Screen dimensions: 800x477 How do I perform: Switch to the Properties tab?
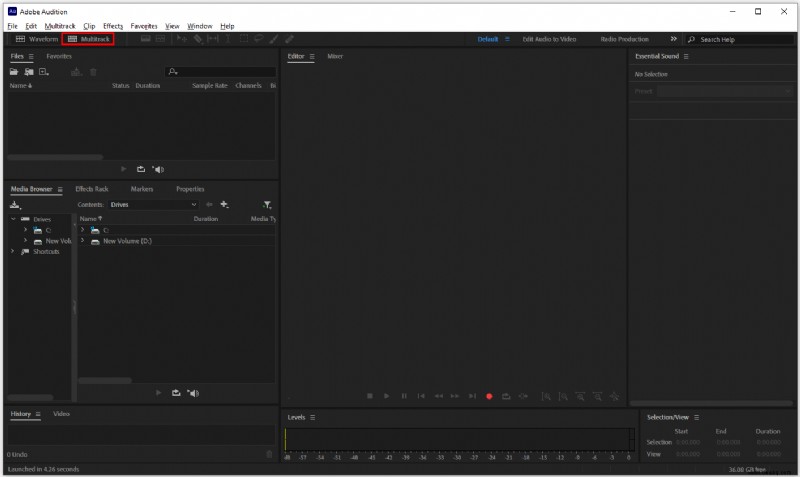190,189
